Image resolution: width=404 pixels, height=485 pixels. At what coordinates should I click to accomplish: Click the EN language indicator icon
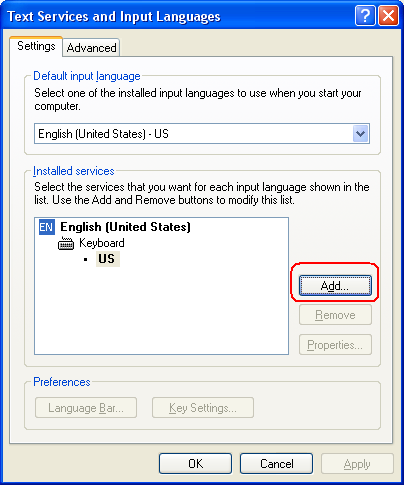[46, 227]
